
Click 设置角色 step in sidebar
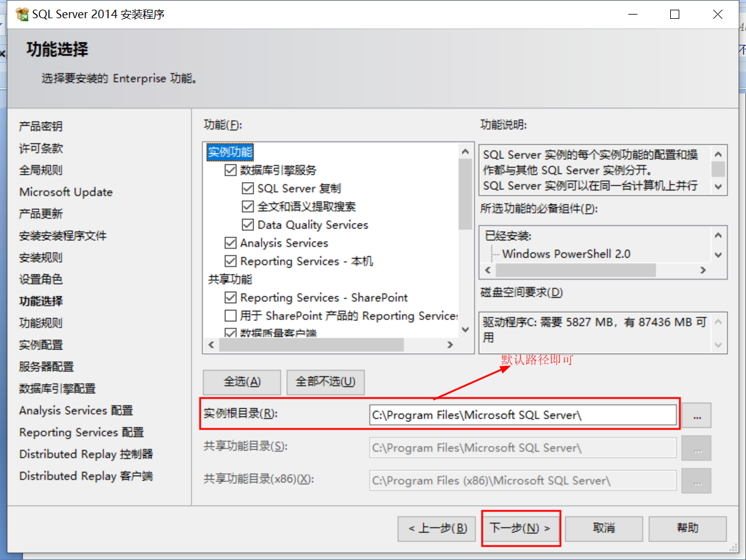pos(41,280)
